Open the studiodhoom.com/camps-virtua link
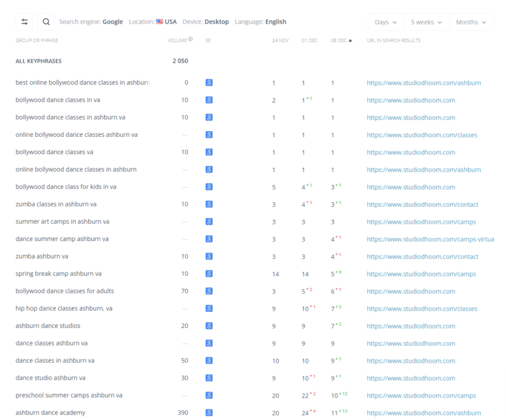506x420 pixels. [x=430, y=239]
